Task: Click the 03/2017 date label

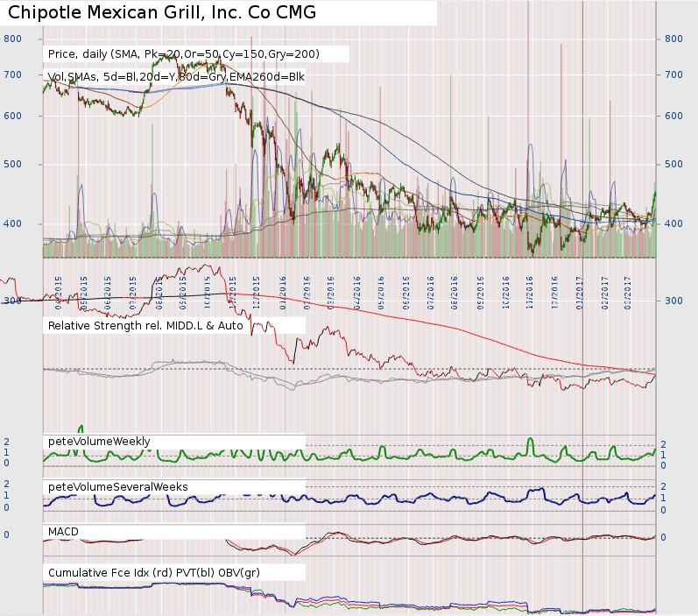Action: point(628,293)
